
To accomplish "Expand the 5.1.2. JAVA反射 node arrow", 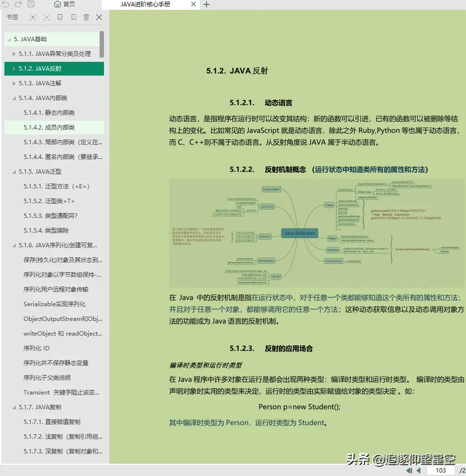I will click(14, 69).
